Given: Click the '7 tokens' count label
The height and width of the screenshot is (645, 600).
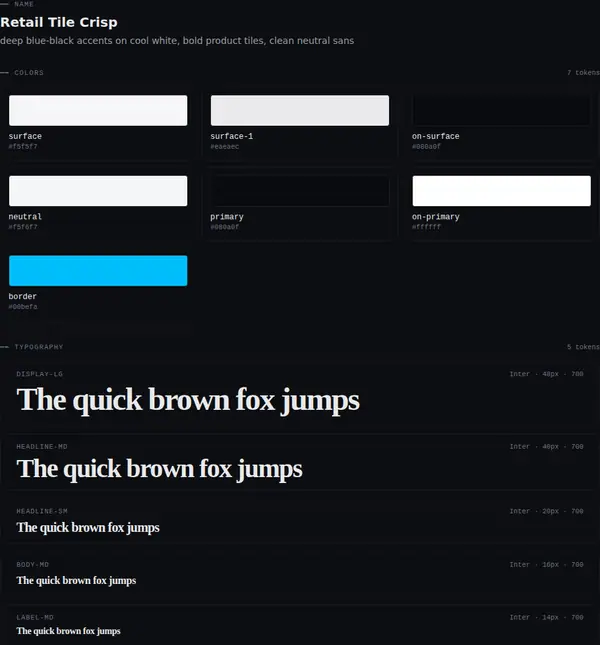Looking at the screenshot, I should [x=583, y=73].
